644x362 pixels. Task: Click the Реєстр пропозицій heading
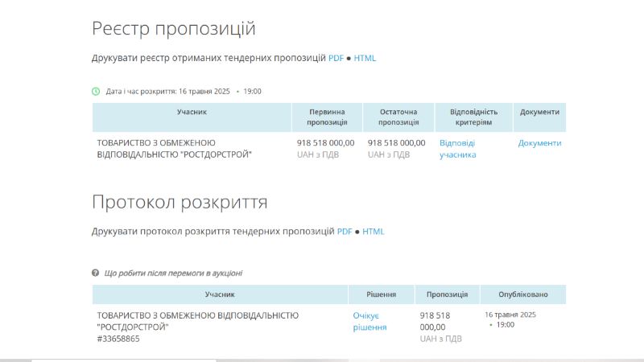[x=174, y=28]
